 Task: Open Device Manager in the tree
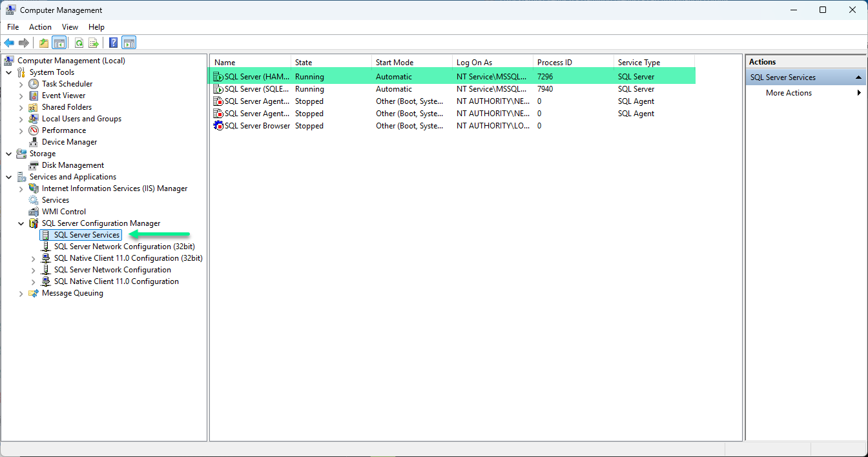(69, 142)
